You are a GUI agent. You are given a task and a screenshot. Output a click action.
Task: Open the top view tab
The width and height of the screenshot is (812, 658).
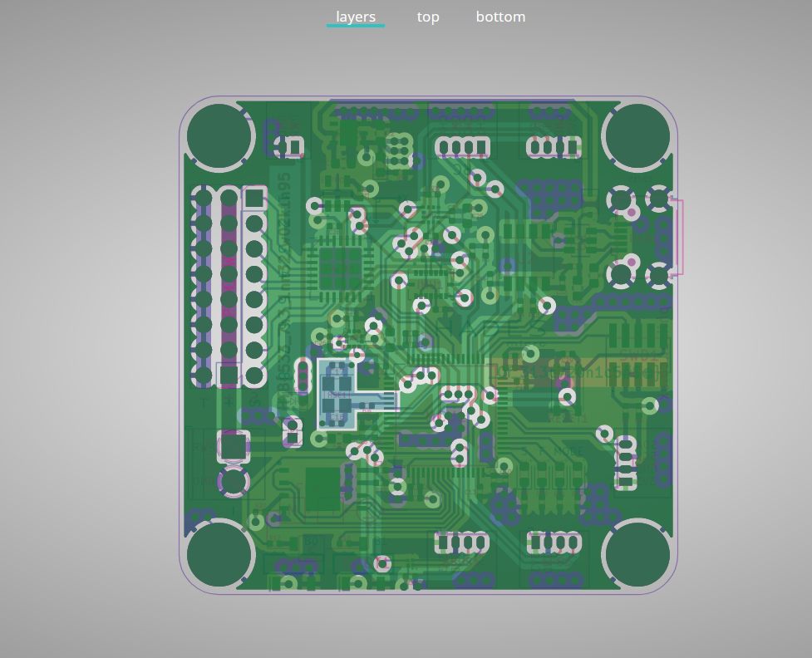(x=428, y=17)
